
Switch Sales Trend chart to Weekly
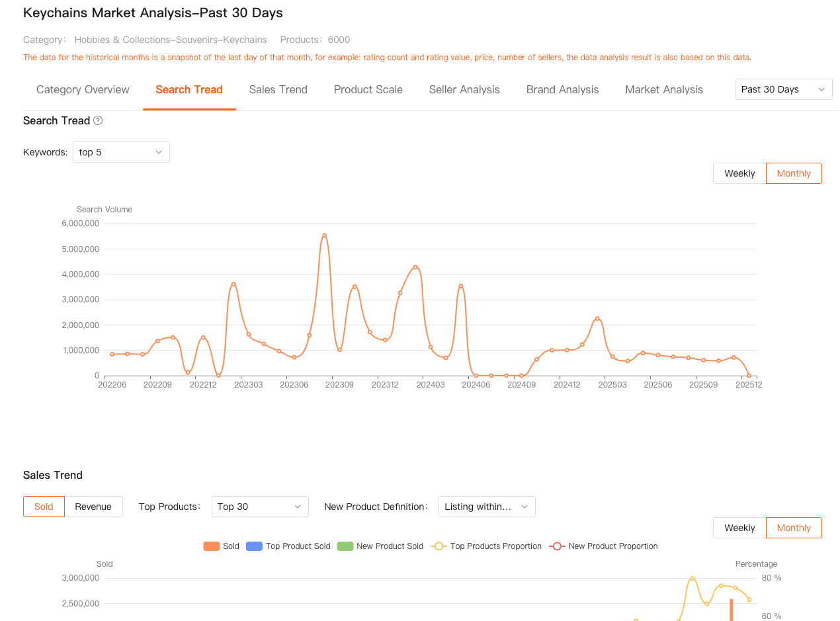[739, 528]
